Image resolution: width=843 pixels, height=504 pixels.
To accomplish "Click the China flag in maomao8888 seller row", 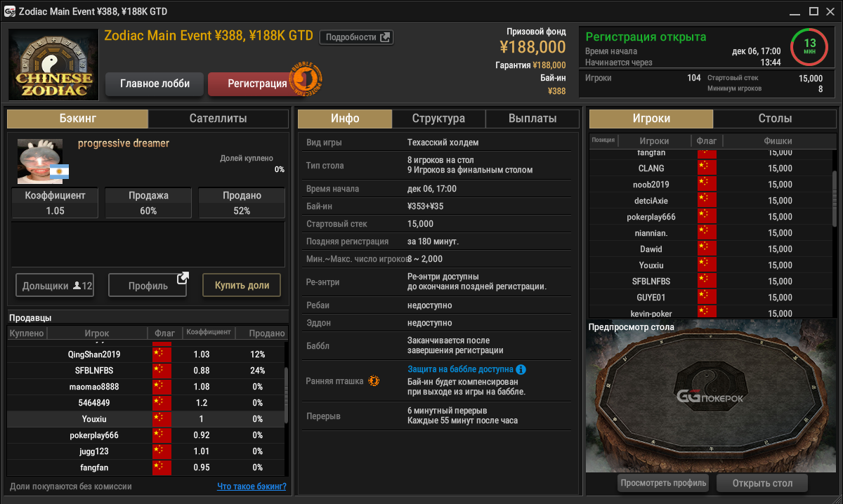I will coord(162,387).
